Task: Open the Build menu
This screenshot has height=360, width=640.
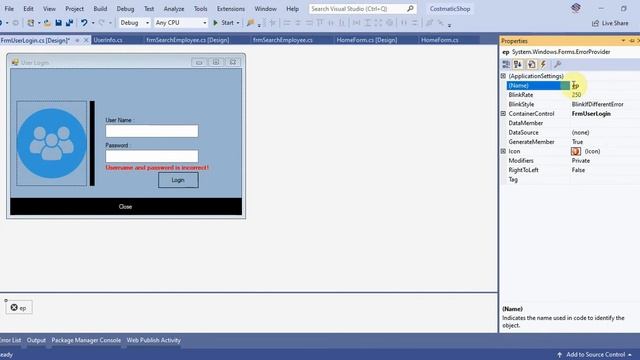Action: (x=100, y=9)
